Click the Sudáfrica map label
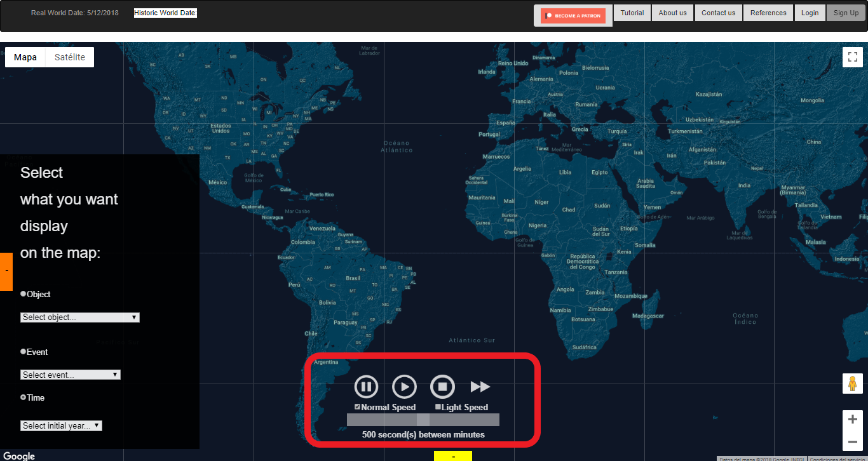The height and width of the screenshot is (461, 868). 585,347
